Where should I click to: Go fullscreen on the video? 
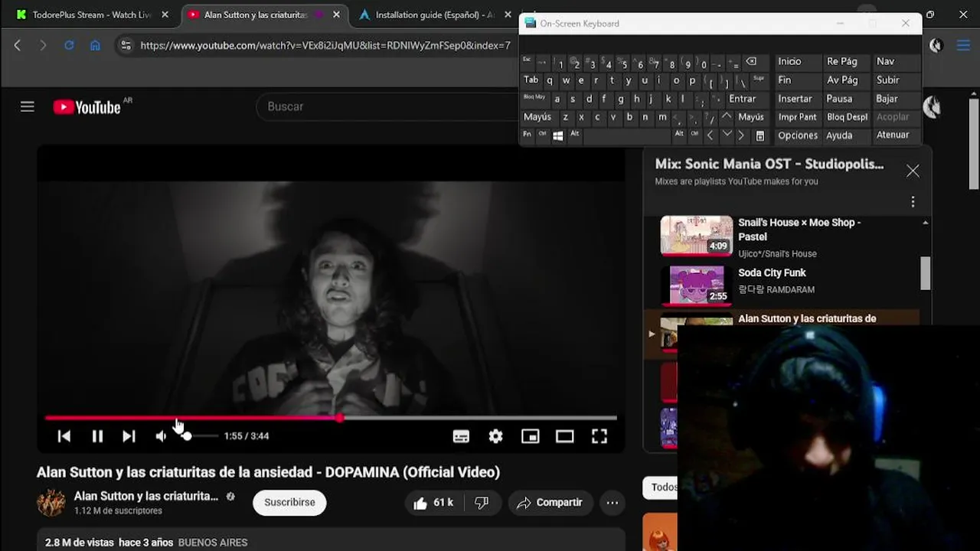coord(599,436)
